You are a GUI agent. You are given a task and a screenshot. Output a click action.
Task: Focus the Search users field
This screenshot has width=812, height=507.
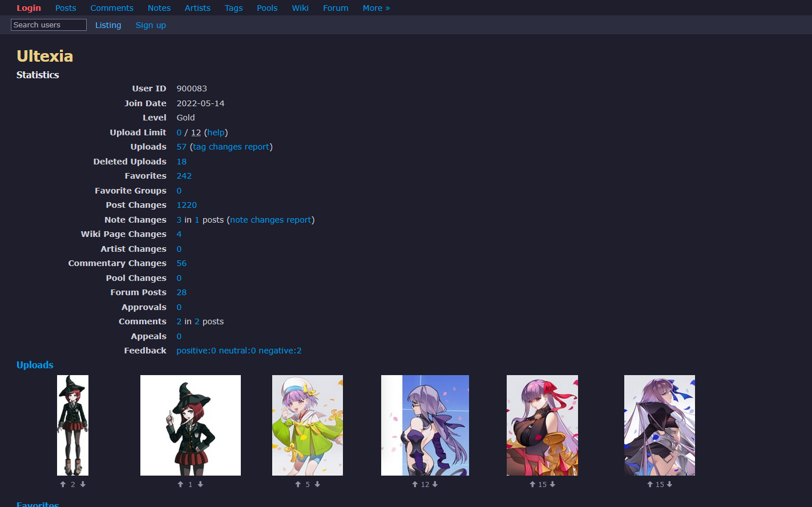(49, 25)
